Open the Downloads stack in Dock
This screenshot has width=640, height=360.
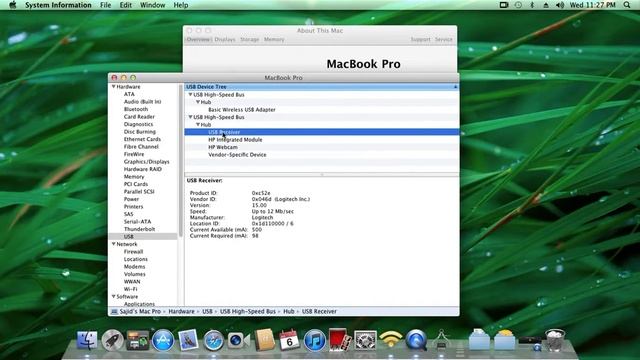(504, 340)
